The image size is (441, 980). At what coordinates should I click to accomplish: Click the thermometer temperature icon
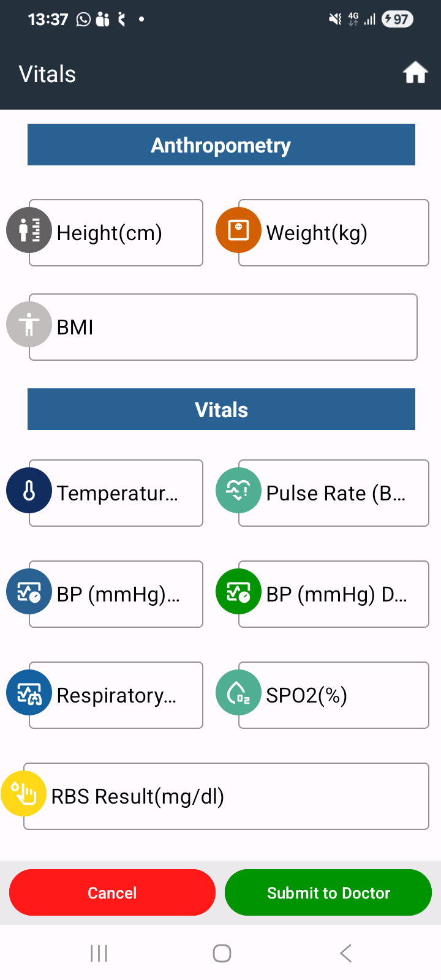click(x=29, y=491)
